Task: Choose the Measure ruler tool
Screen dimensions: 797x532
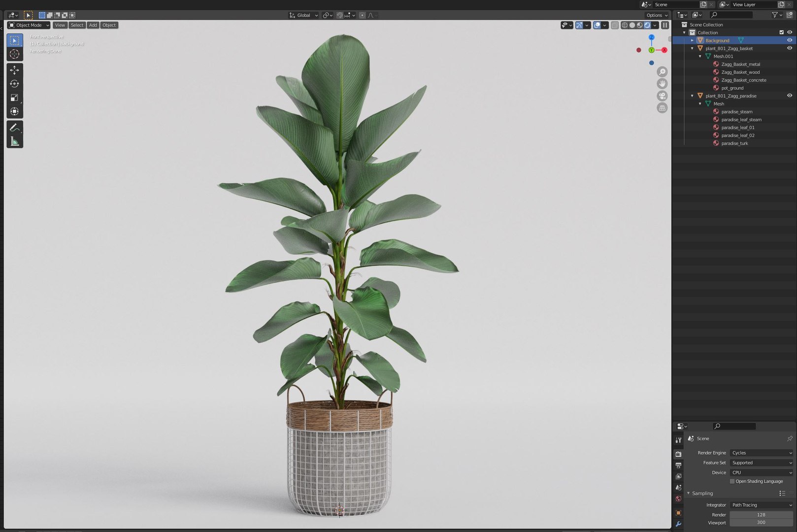Action: point(15,141)
